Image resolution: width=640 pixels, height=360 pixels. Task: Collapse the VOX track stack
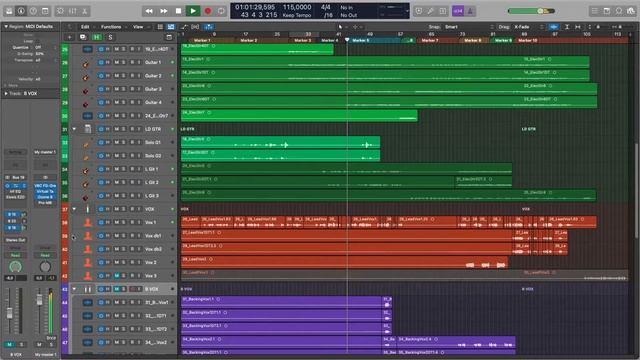74,209
